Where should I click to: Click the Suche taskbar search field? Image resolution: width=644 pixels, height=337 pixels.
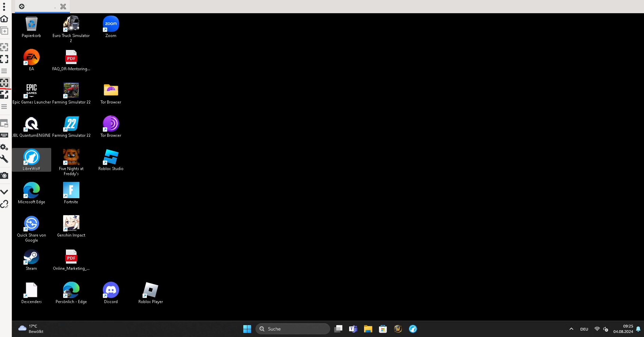[x=293, y=329]
